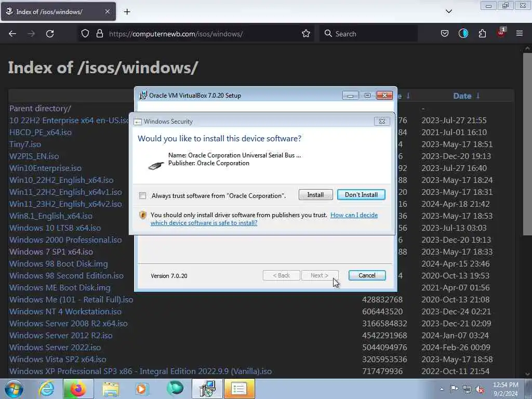This screenshot has height=399, width=532.
Task: Show hidden tray icons arrow
Action: tap(442, 389)
